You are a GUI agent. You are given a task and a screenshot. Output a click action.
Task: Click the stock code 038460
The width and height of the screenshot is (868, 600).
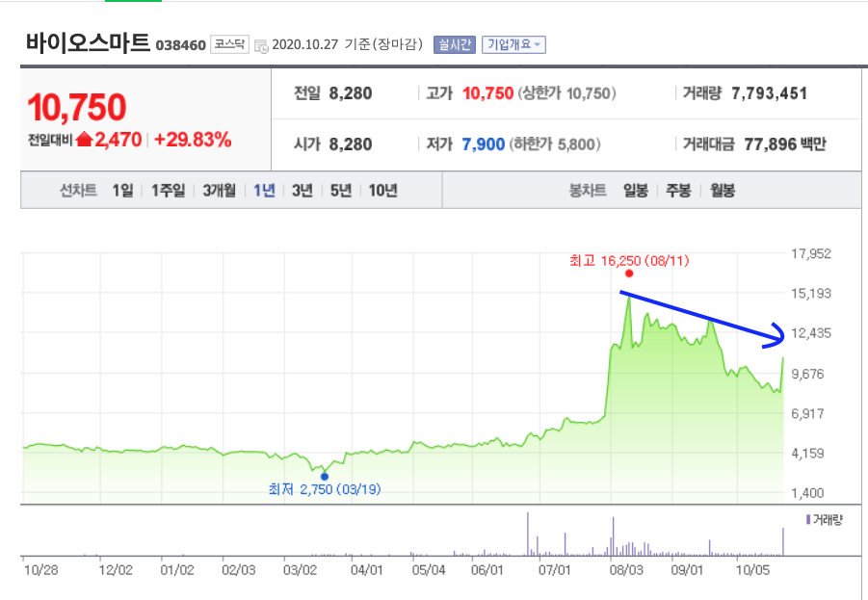(x=180, y=45)
